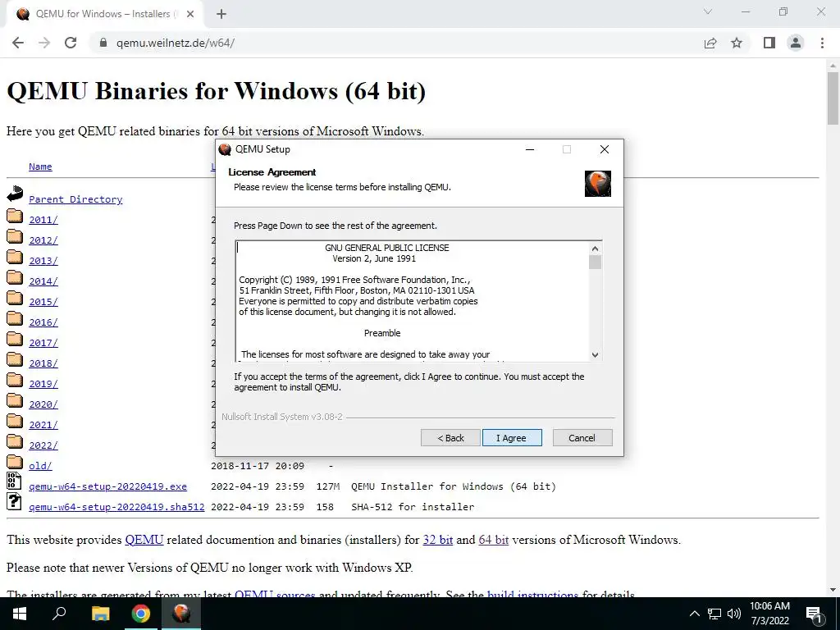Open qemu-w64-setup-20220419.sha512 link

point(116,507)
